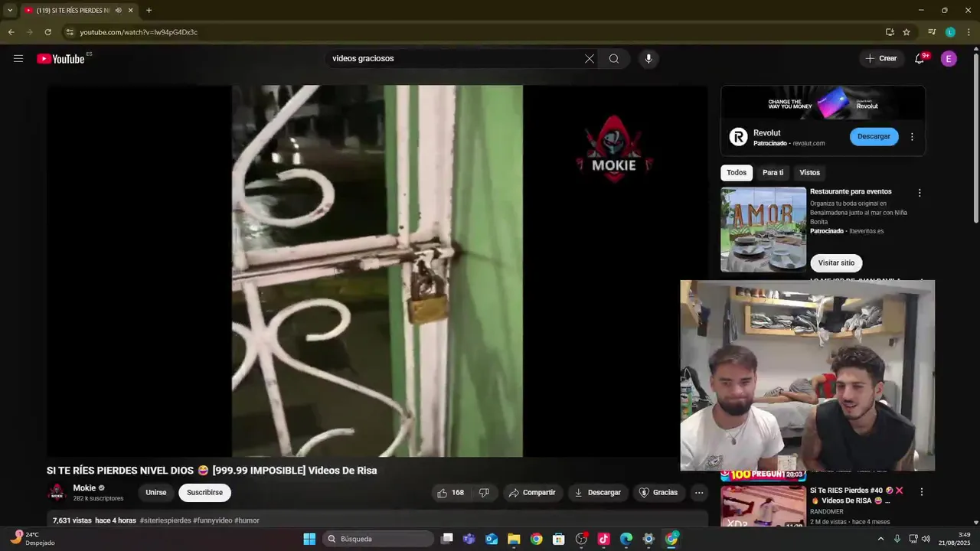
Task: Click the main video player
Action: (x=377, y=271)
